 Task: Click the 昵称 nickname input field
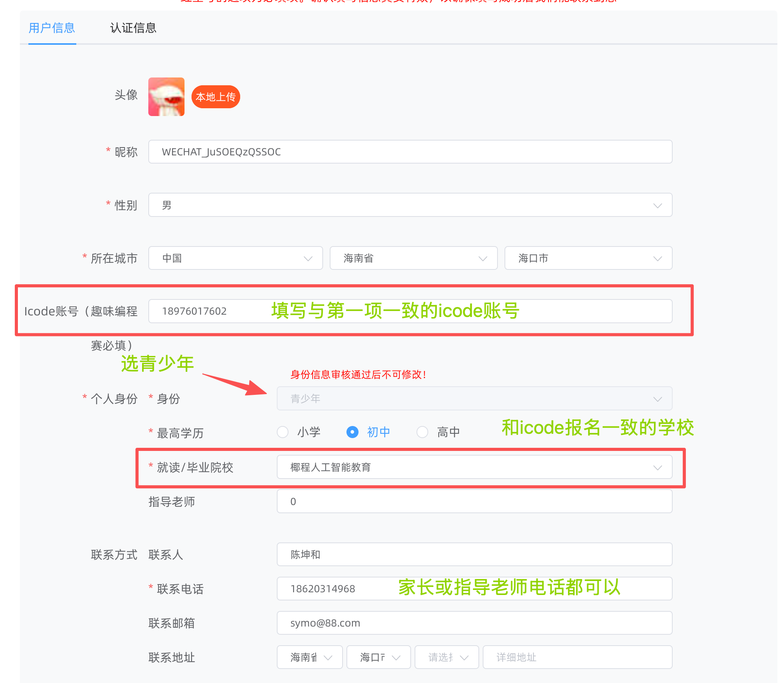(x=410, y=152)
